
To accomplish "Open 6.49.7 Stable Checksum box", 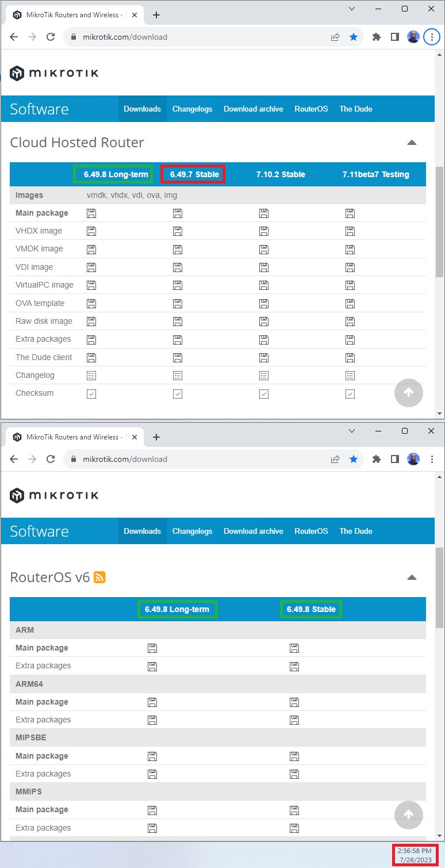I will tap(178, 394).
